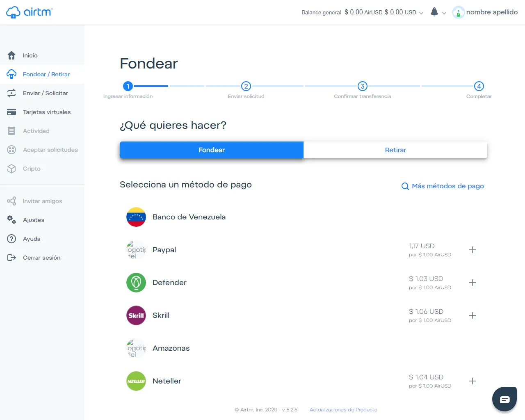Click the Neteller green logo
The width and height of the screenshot is (525, 420).
tap(136, 381)
